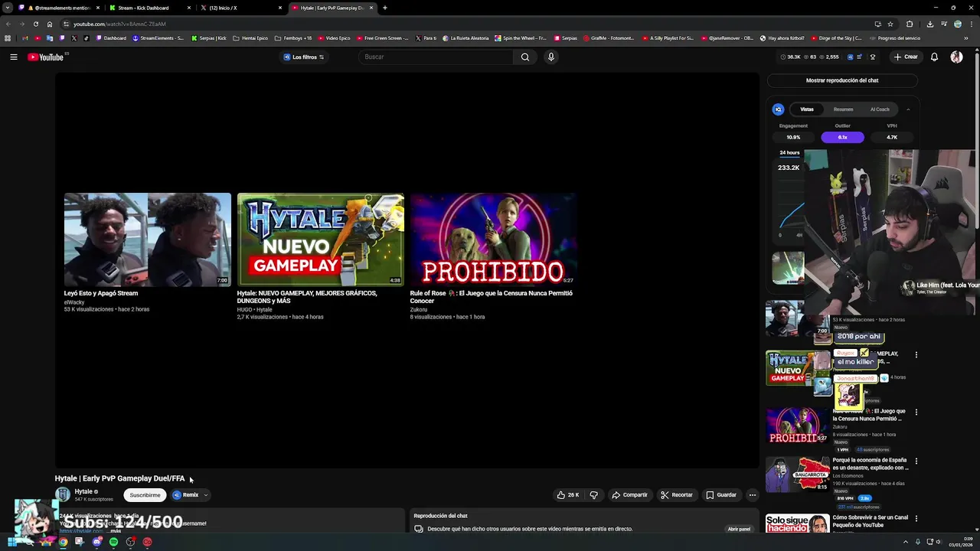The image size is (980, 551).
Task: Focus the Buscar search field
Action: pos(436,57)
